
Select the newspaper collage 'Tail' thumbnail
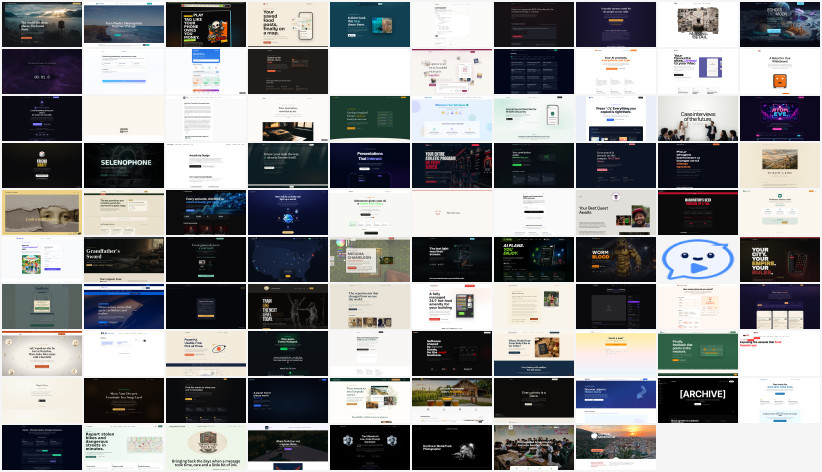[x=698, y=25]
